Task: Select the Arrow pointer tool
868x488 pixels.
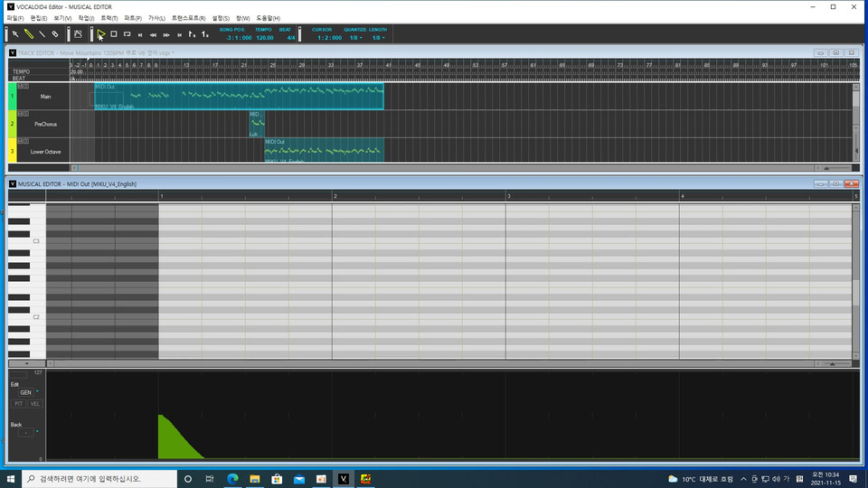Action: coord(15,34)
